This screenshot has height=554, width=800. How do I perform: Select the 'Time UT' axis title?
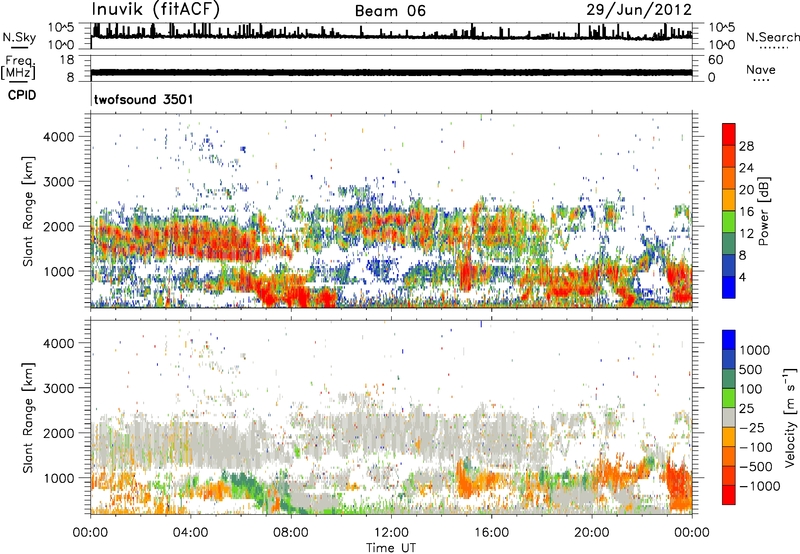pyautogui.click(x=391, y=548)
